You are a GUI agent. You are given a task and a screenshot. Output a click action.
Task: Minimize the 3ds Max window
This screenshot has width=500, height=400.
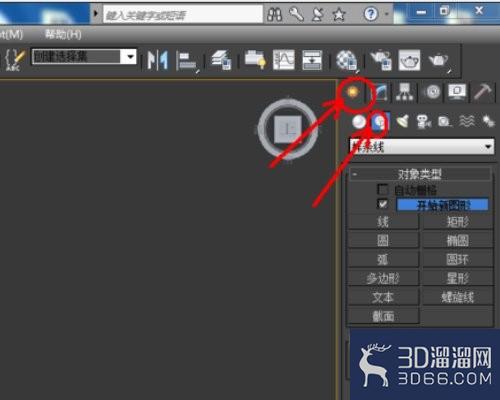421,12
